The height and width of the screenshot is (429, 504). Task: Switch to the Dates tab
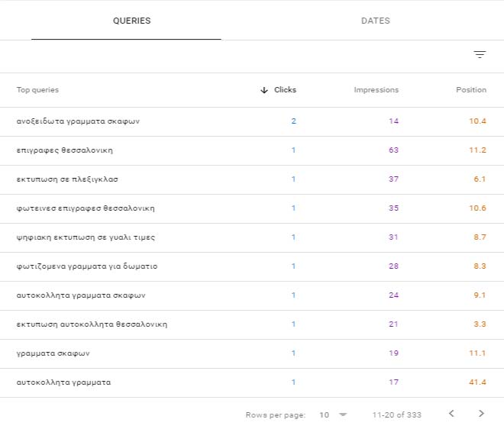tap(375, 21)
